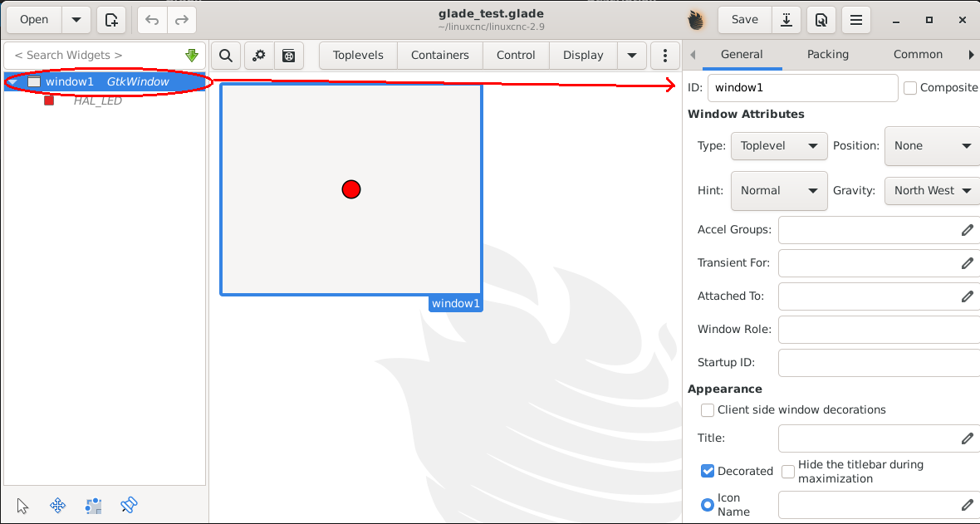Screen dimensions: 980x524
Task: Switch to the Common tab
Action: click(918, 55)
